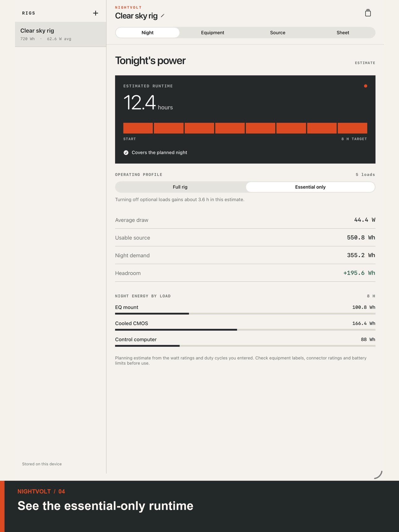Add a new rig with the plus icon
Viewport: 399px width, 532px height.
coord(96,13)
